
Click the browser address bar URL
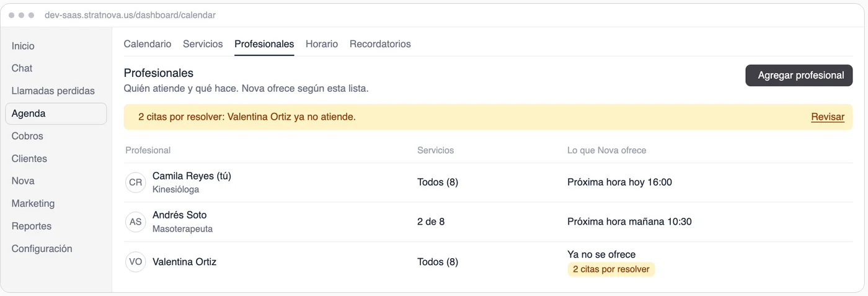coord(130,15)
